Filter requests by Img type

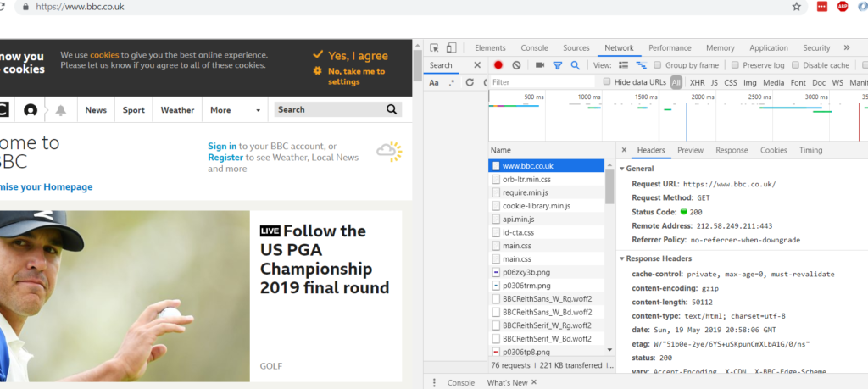point(750,82)
